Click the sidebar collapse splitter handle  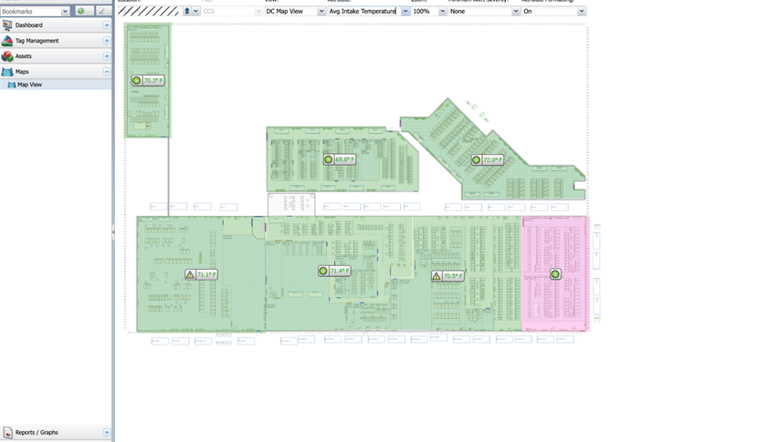coord(113,232)
